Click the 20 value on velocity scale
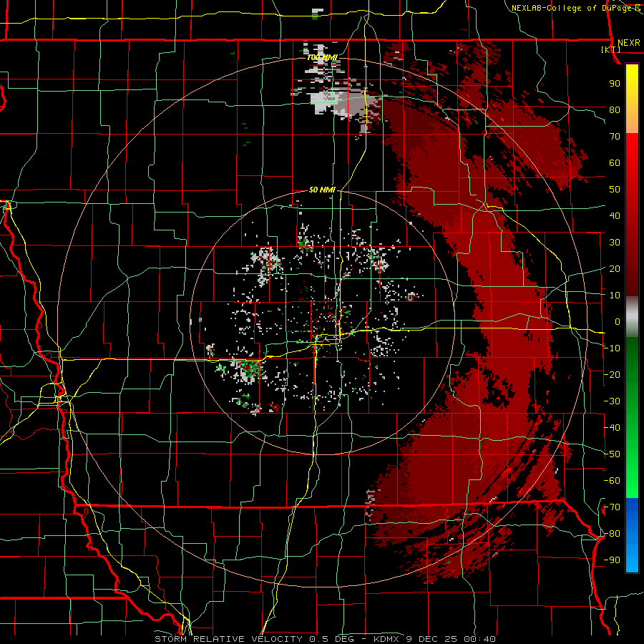This screenshot has height=644, width=644. pos(615,268)
